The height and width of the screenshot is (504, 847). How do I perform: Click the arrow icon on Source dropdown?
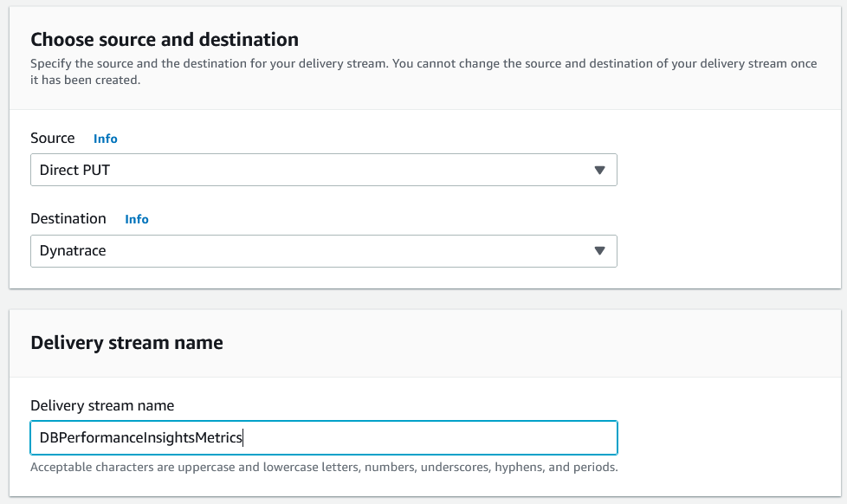tap(599, 171)
